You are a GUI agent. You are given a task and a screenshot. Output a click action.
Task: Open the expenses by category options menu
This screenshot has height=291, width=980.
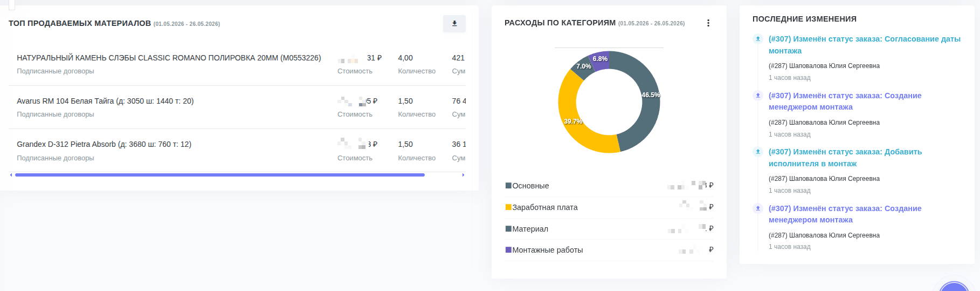[x=708, y=23]
